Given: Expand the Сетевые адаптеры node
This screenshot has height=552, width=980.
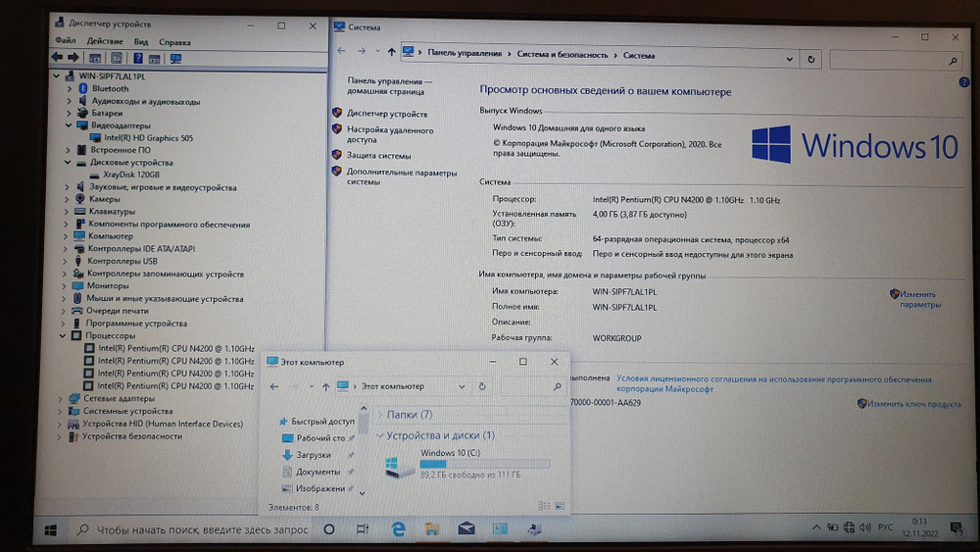Looking at the screenshot, I should pos(61,398).
